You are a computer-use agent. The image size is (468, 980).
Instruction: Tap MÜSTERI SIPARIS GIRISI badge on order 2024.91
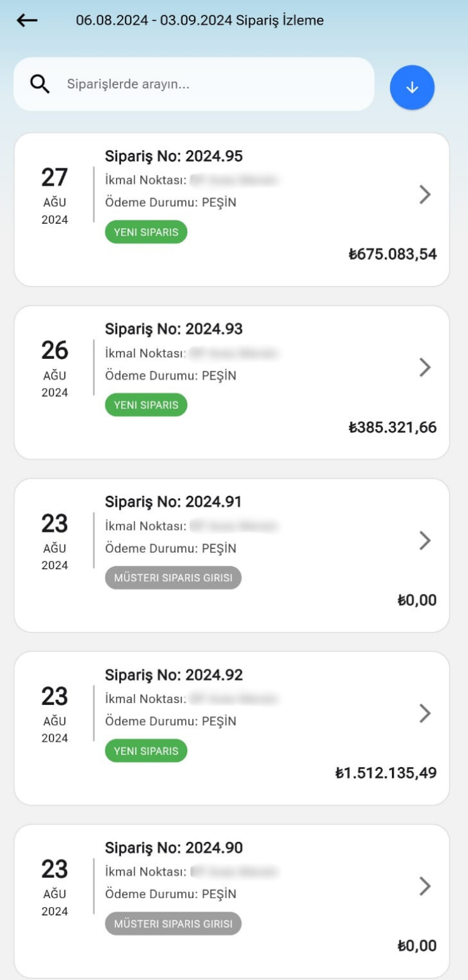(173, 578)
